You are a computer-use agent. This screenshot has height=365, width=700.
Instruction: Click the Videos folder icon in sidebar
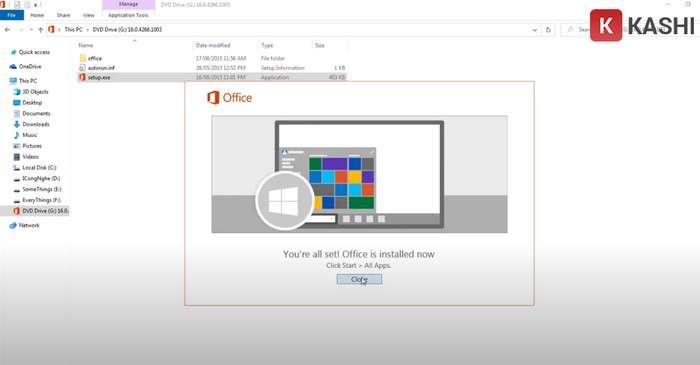[17, 157]
